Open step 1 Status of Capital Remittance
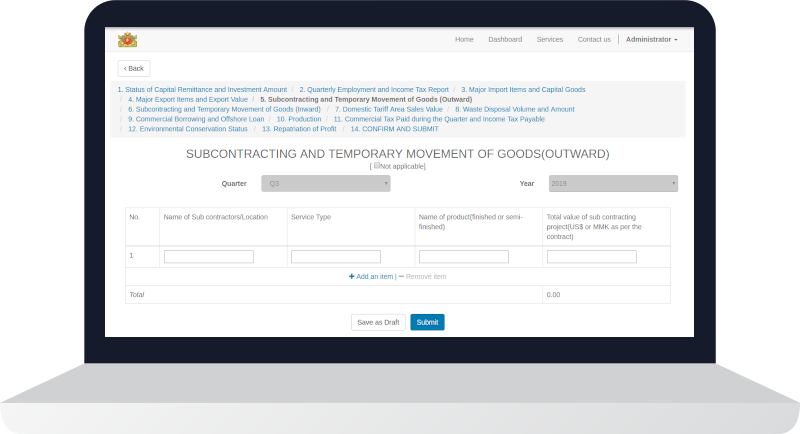The width and height of the screenshot is (800, 434). coord(202,89)
